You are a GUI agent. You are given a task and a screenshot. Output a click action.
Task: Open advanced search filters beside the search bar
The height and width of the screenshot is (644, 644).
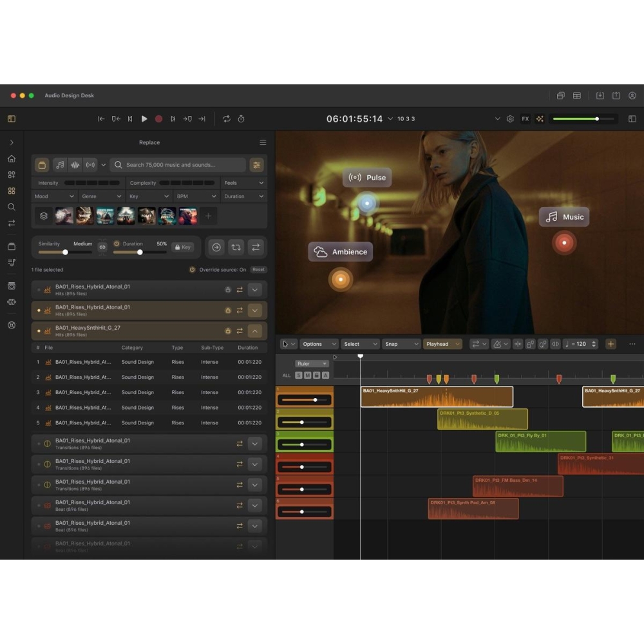[x=256, y=165]
